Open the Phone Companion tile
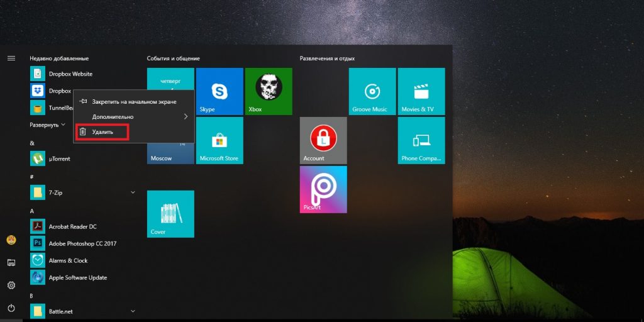This screenshot has height=322, width=644. (x=421, y=140)
